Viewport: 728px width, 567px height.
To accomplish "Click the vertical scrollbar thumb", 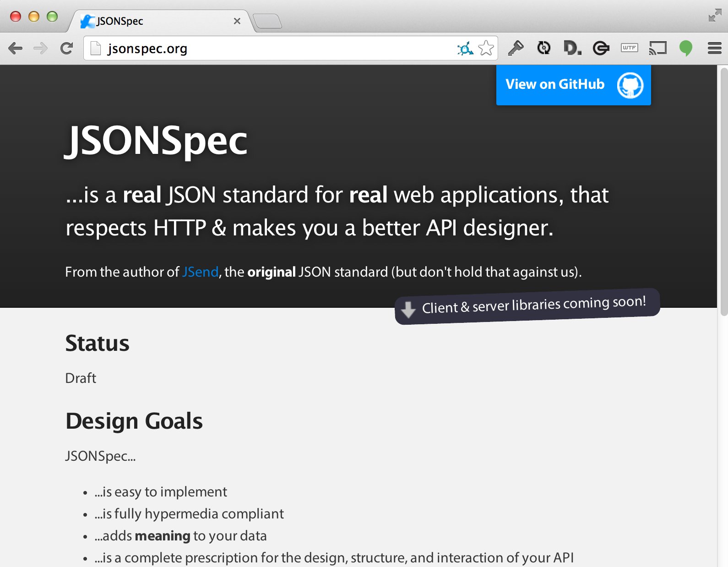I will pos(724,192).
